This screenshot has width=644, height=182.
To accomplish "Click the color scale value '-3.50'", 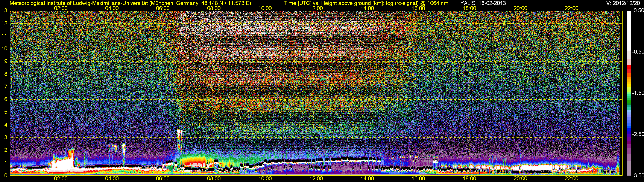I will (x=638, y=175).
